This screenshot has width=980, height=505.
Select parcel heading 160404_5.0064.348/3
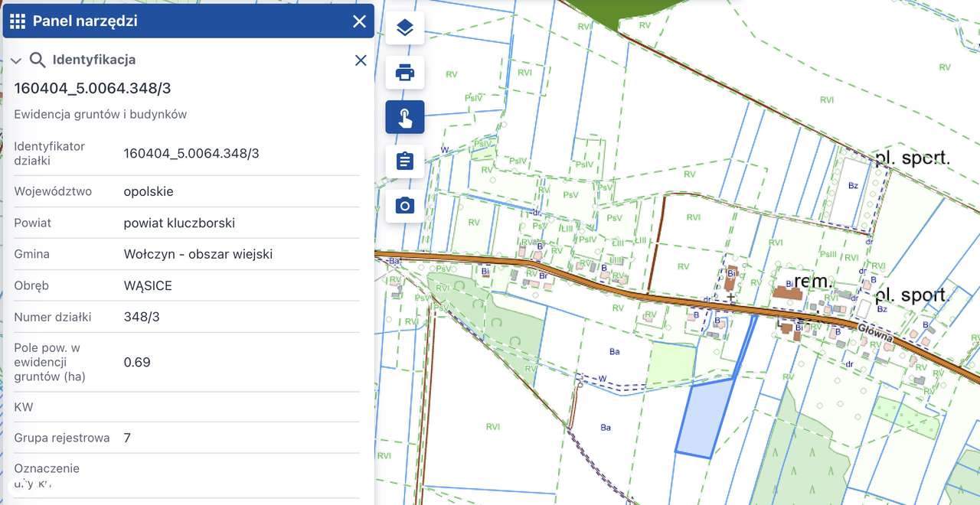[92, 88]
